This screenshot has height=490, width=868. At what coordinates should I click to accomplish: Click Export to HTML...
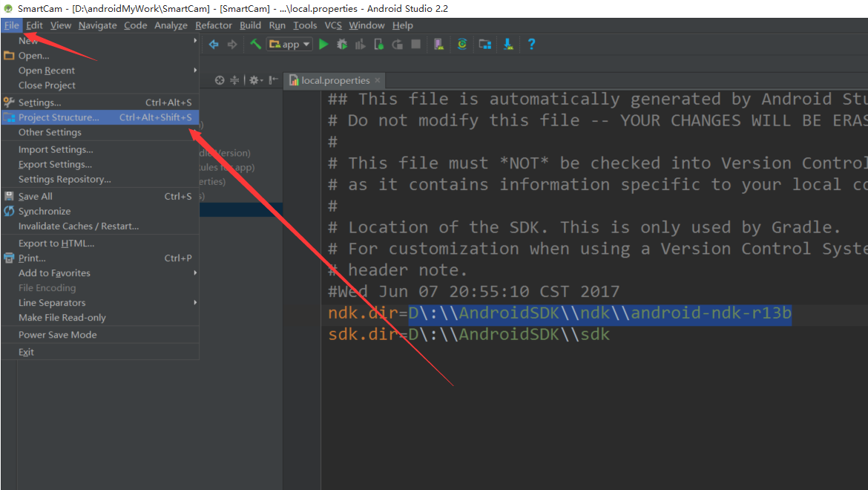pos(100,244)
